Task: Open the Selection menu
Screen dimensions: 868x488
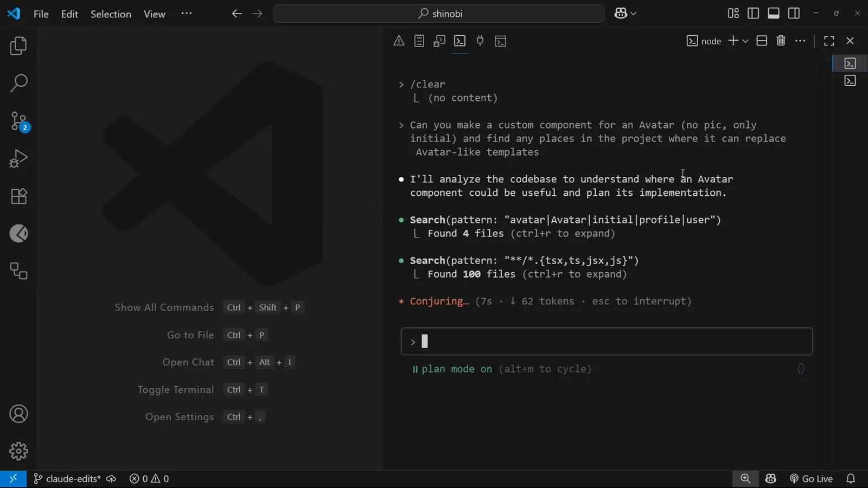Action: coord(111,14)
